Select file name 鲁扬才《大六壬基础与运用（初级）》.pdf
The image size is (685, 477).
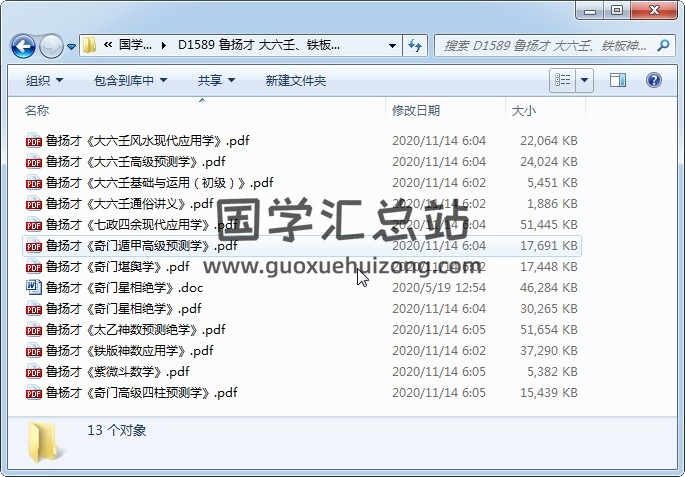point(159,183)
